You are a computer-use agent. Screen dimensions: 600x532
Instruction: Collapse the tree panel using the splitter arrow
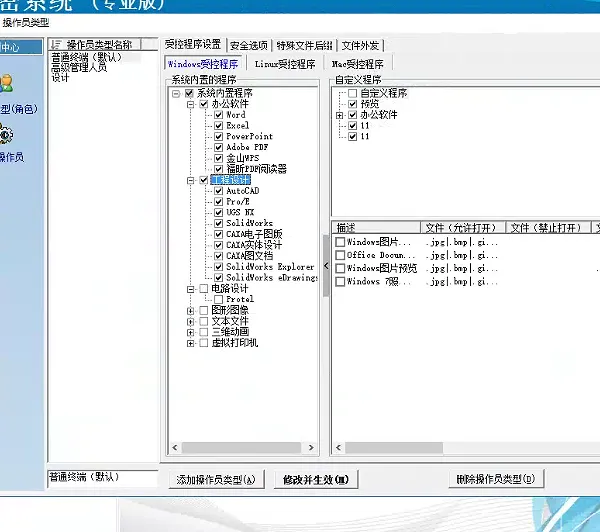click(x=326, y=266)
